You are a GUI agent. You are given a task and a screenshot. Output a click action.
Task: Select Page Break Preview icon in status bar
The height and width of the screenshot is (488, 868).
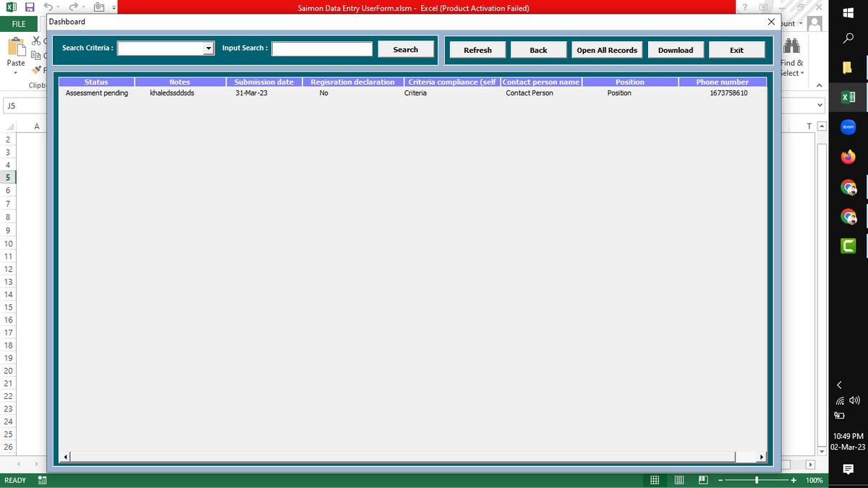point(703,480)
